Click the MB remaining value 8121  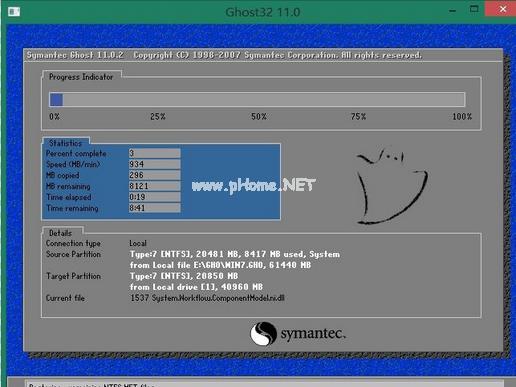point(155,186)
